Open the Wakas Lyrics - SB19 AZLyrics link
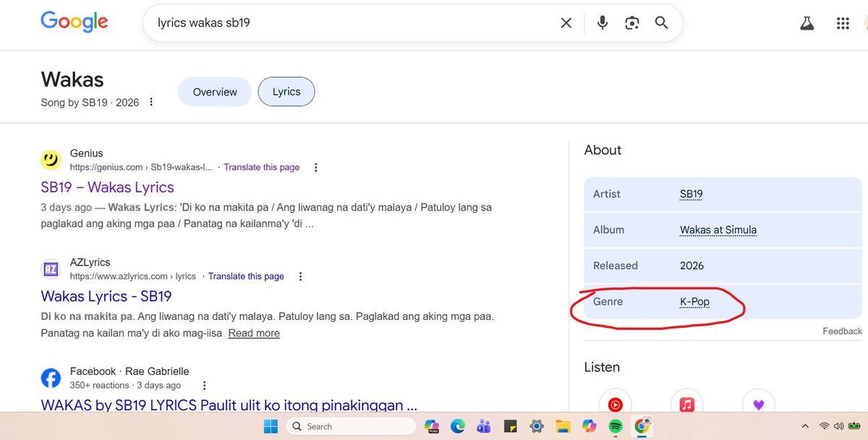 [106, 297]
